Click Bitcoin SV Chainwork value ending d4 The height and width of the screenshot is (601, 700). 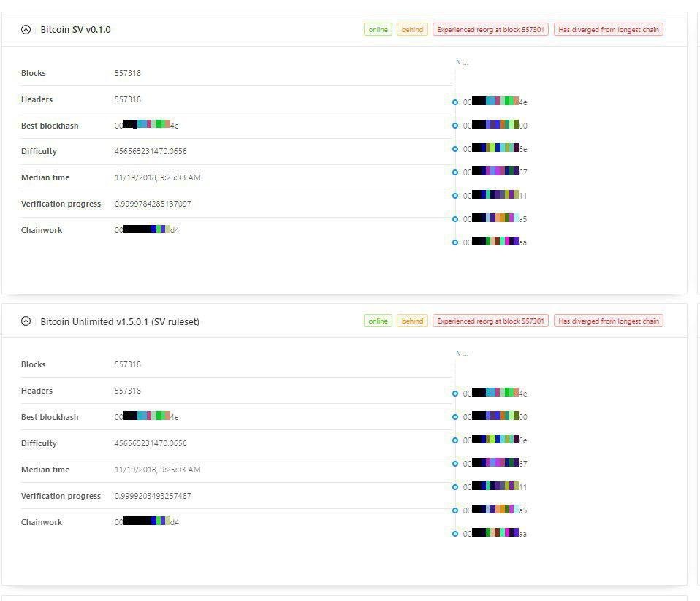click(146, 230)
